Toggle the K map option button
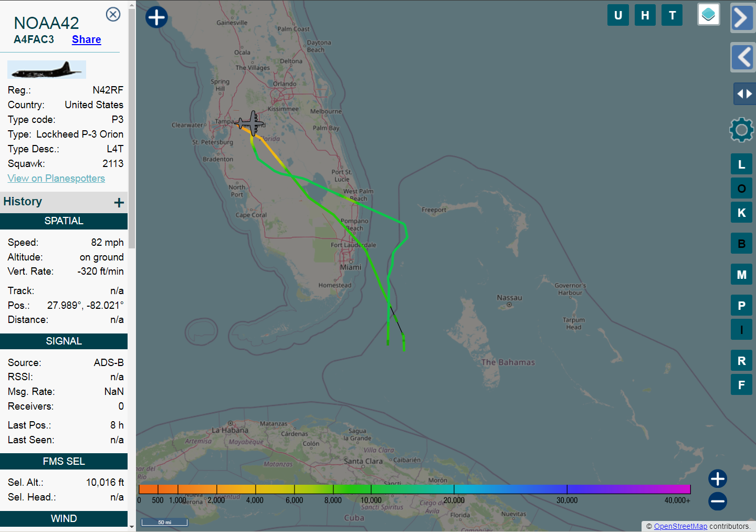Viewport: 756px width, 532px height. tap(741, 213)
